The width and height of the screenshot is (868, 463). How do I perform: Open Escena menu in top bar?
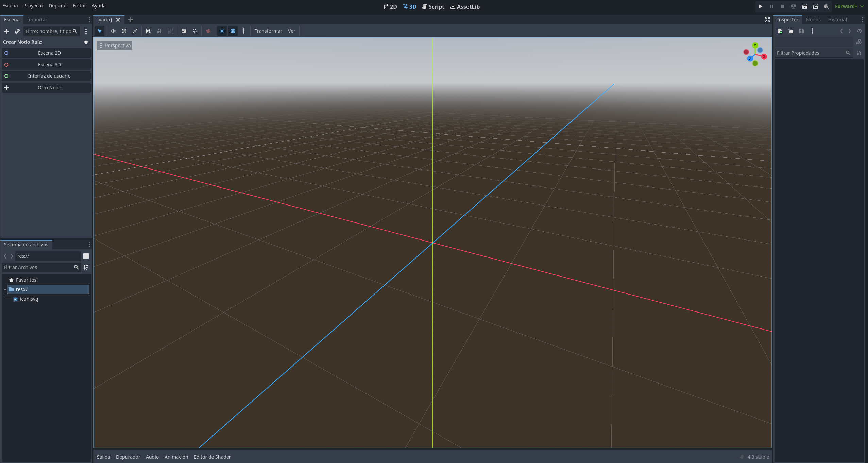(x=10, y=6)
